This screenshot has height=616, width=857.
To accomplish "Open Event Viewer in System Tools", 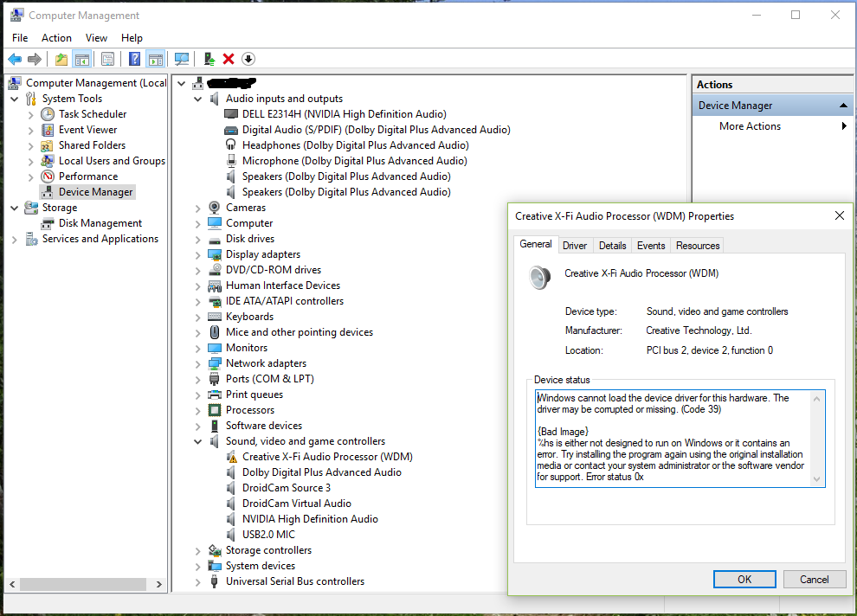I will click(x=87, y=130).
